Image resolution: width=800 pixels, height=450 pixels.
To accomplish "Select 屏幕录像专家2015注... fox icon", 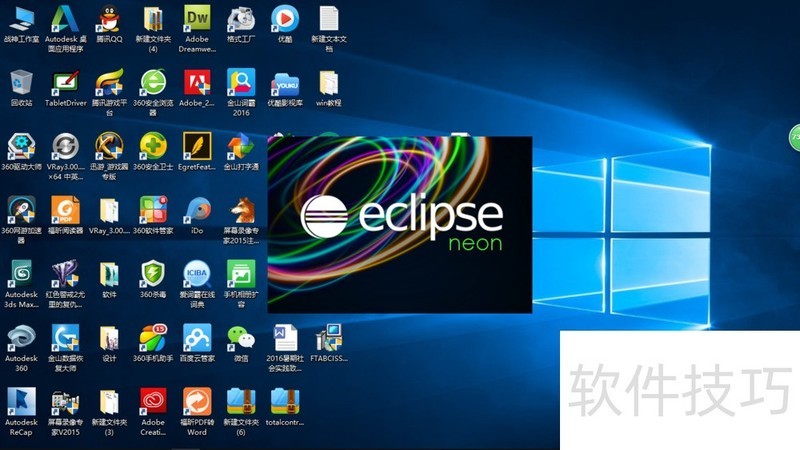I will coord(241,211).
